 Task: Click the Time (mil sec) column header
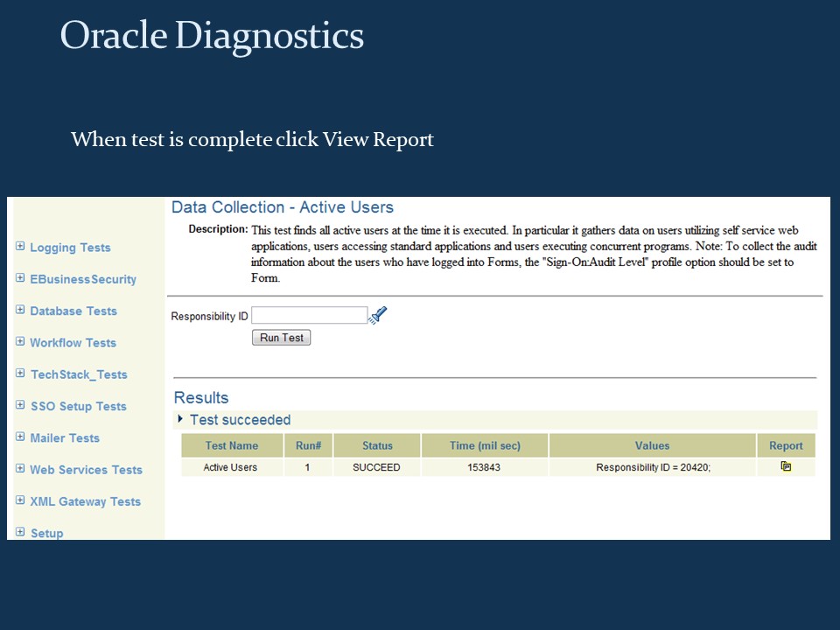(x=485, y=445)
